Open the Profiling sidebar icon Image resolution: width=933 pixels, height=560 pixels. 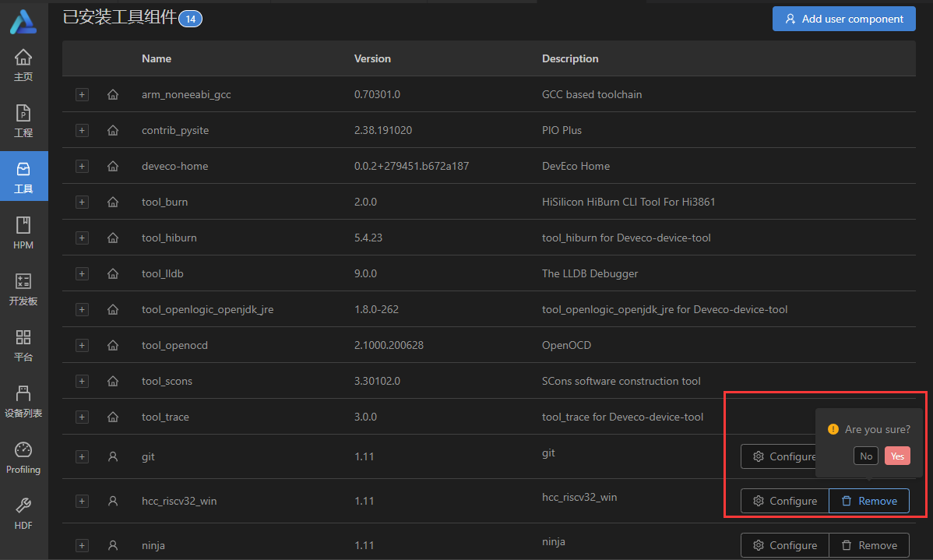pyautogui.click(x=23, y=457)
